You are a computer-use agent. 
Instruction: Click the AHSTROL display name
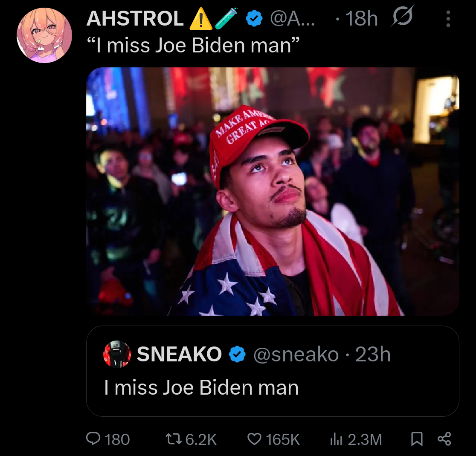pyautogui.click(x=135, y=18)
